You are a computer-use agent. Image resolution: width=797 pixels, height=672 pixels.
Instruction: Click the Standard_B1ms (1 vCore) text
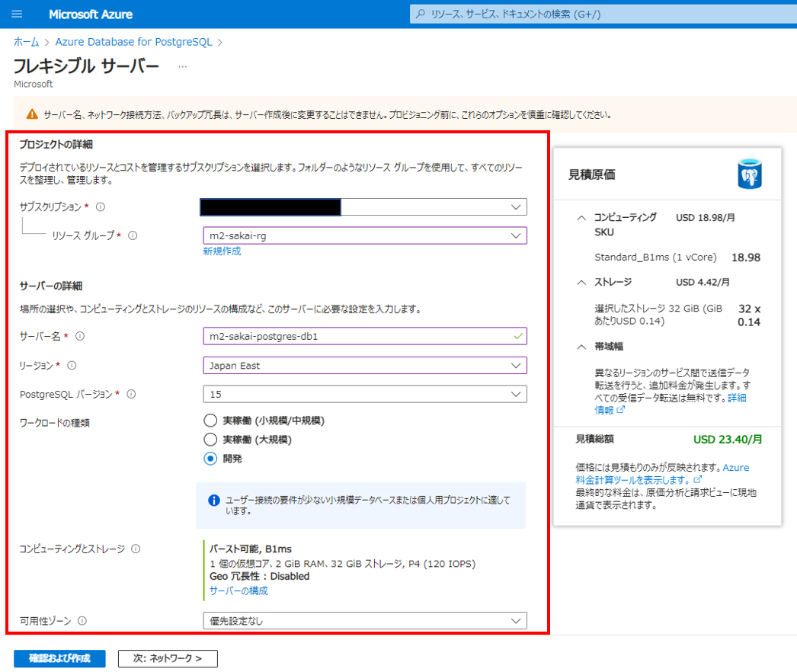pos(656,258)
